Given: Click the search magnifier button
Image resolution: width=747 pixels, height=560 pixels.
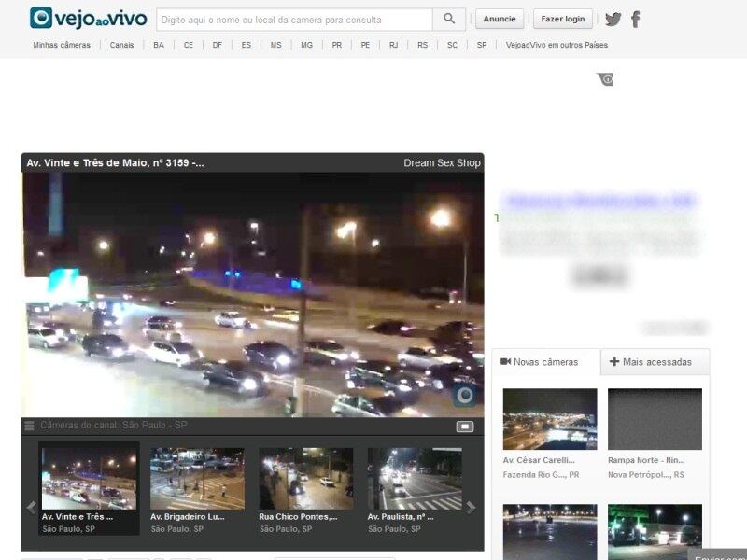Looking at the screenshot, I should pyautogui.click(x=449, y=19).
